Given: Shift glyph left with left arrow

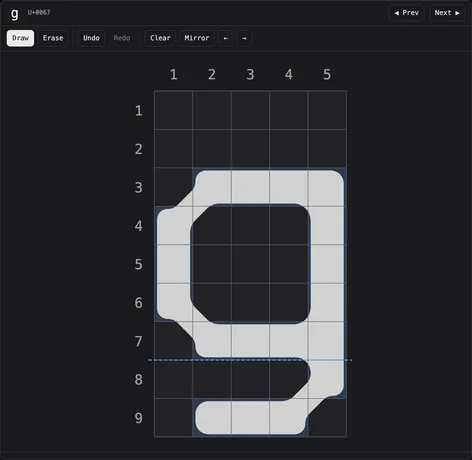Looking at the screenshot, I should (x=226, y=38).
